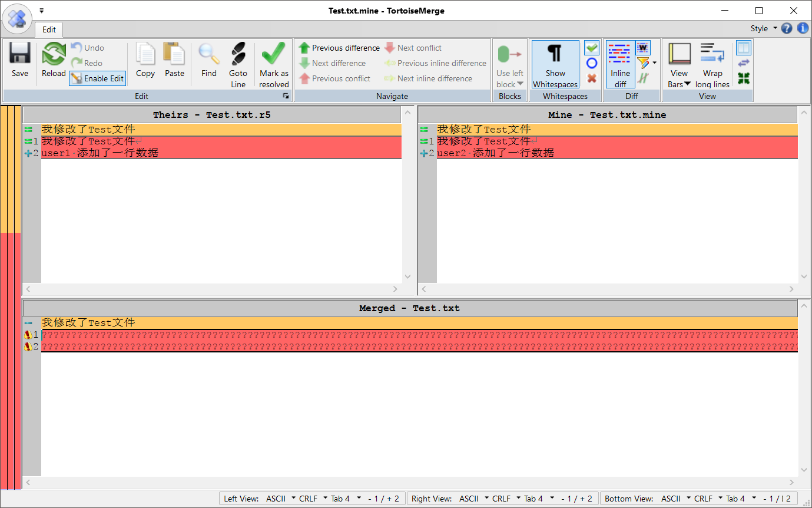
Task: Jump to previous difference
Action: pyautogui.click(x=339, y=48)
